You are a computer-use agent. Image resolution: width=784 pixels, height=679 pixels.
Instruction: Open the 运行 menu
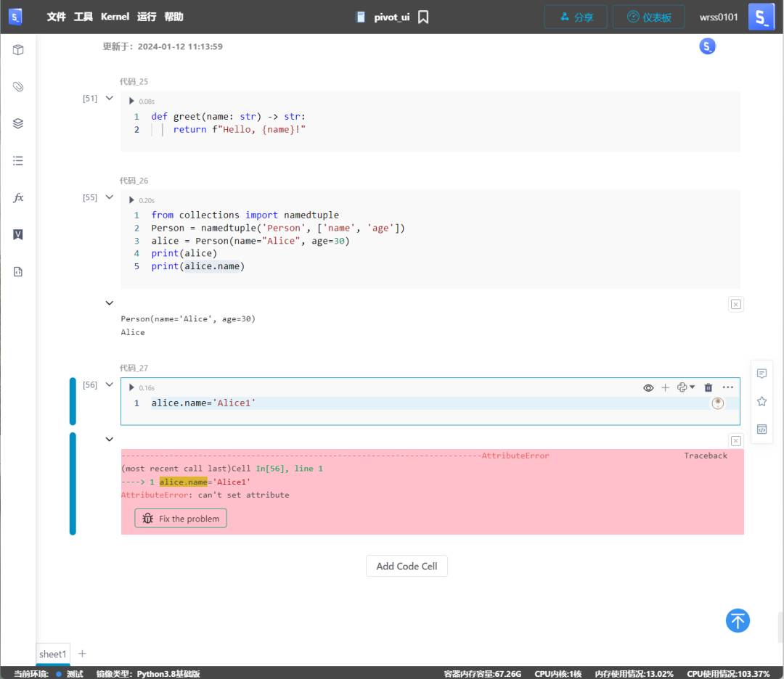point(147,17)
